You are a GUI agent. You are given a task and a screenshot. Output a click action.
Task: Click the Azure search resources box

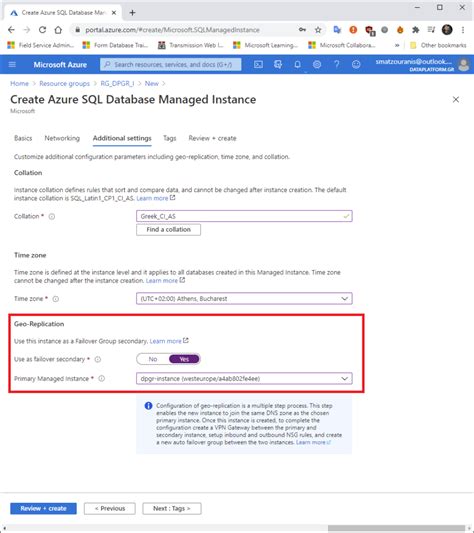171,65
